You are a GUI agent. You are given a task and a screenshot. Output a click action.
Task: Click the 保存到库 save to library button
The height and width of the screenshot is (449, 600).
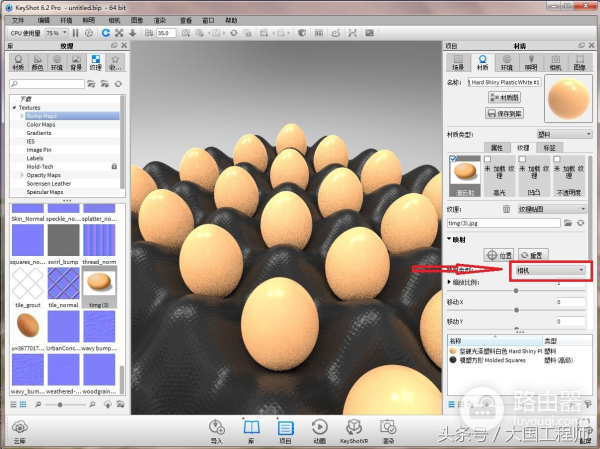pos(505,113)
